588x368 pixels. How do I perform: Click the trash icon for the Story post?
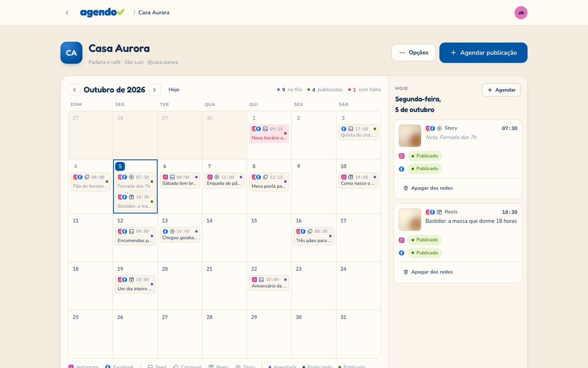coord(406,188)
